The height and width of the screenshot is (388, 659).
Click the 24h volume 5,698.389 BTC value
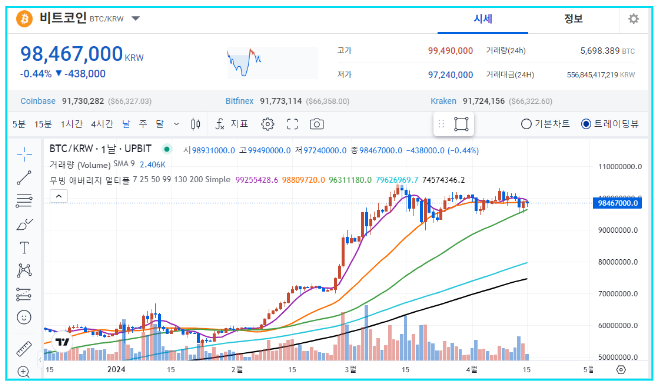607,51
